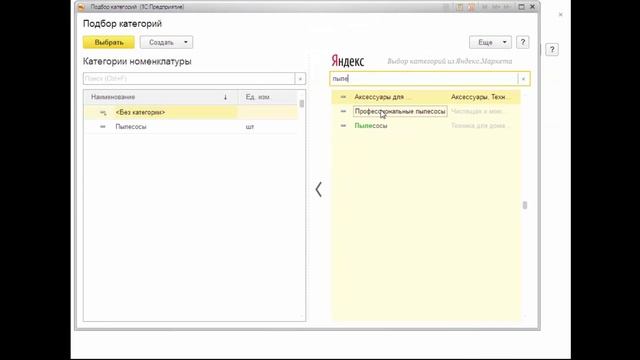This screenshot has width=640, height=360.
Task: Click the row icon beside green Пылесосы
Action: tap(343, 126)
